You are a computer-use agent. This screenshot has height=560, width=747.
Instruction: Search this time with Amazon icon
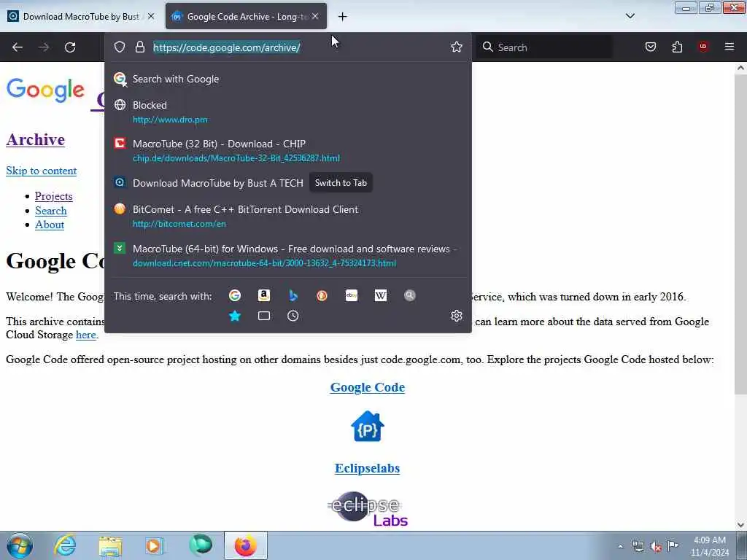point(264,296)
